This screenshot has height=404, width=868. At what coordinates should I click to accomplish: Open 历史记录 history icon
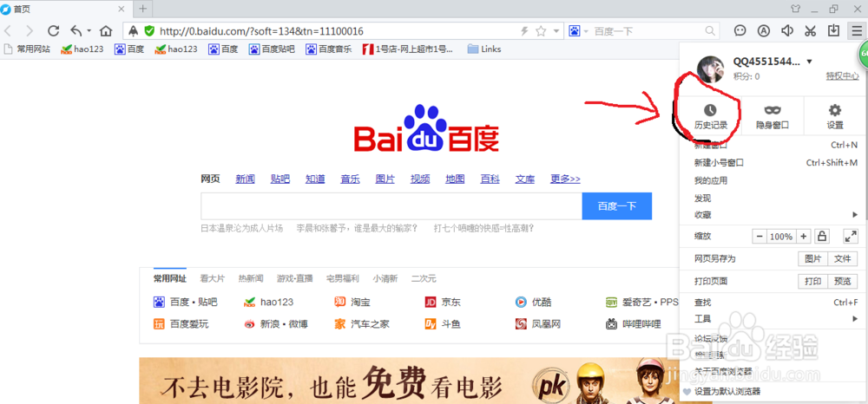click(711, 117)
